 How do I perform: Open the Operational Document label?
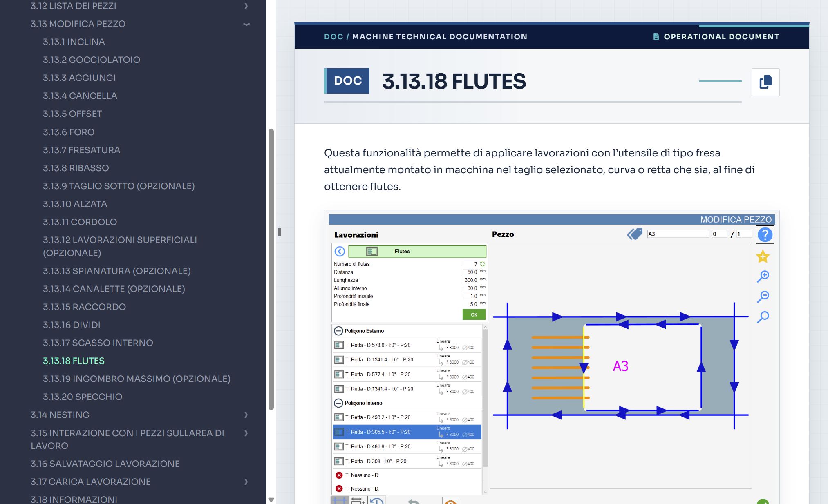716,37
